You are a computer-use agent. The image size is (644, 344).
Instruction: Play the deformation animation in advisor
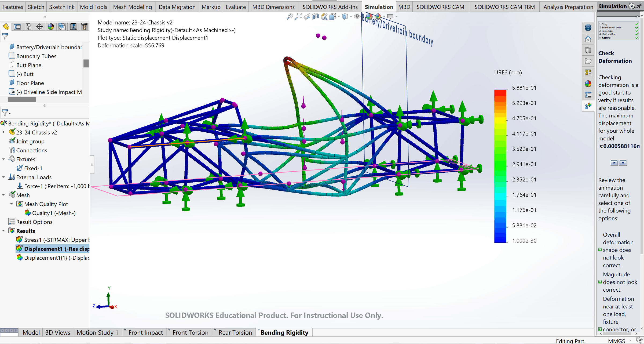click(x=614, y=163)
